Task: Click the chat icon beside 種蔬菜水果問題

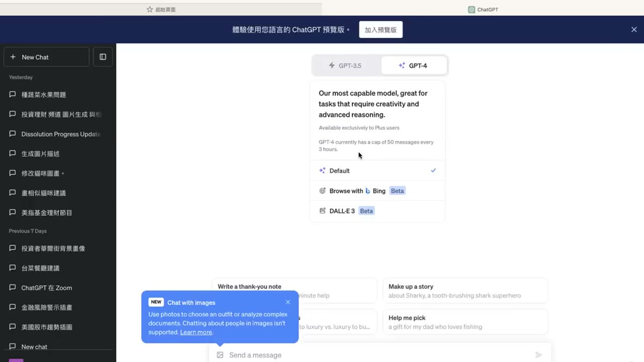Action: pyautogui.click(x=13, y=95)
